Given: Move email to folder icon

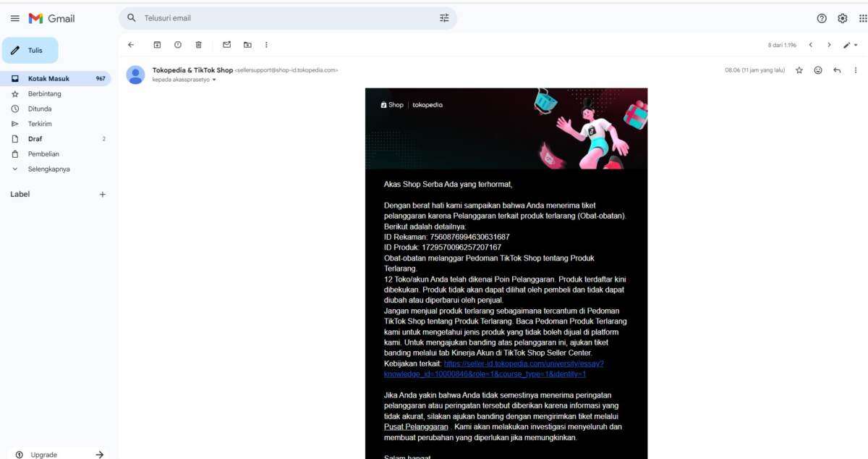Looking at the screenshot, I should (x=247, y=45).
